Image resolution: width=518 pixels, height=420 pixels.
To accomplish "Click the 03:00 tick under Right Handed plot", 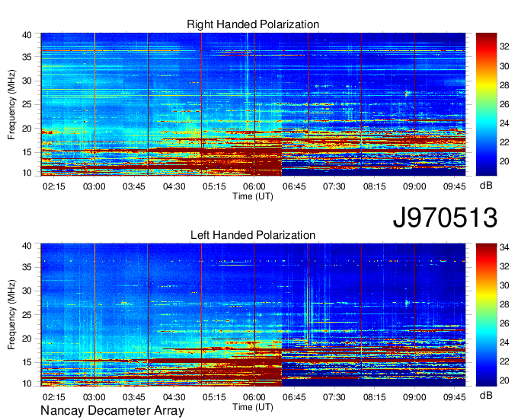I will (94, 186).
